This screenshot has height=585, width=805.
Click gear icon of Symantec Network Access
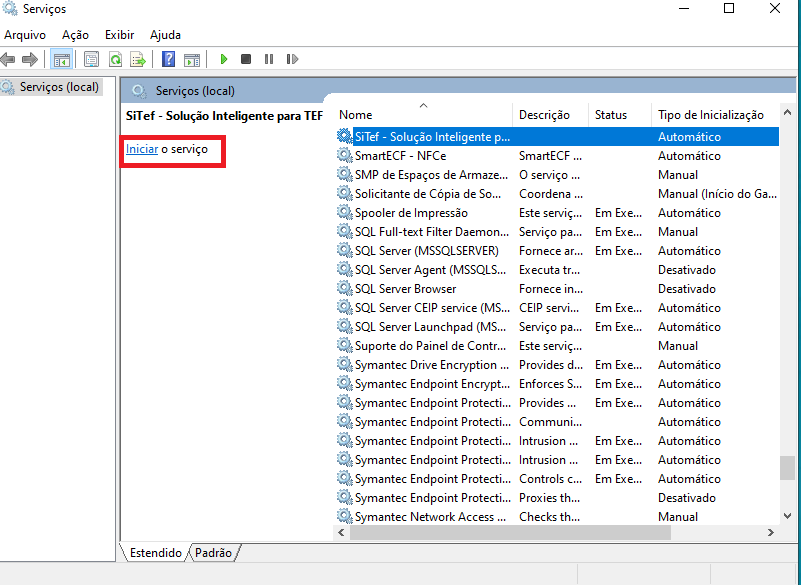[344, 516]
